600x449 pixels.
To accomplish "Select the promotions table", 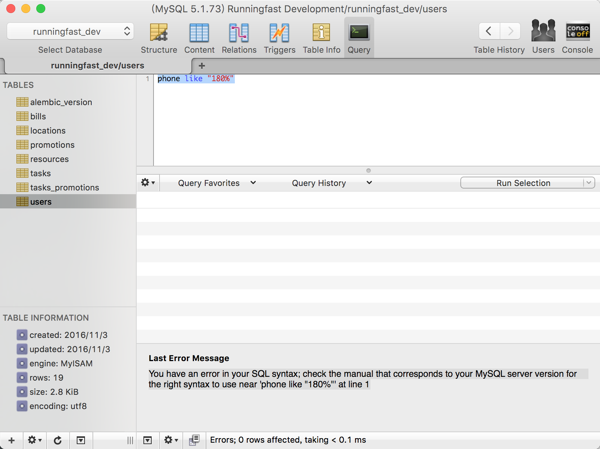I will click(68, 145).
